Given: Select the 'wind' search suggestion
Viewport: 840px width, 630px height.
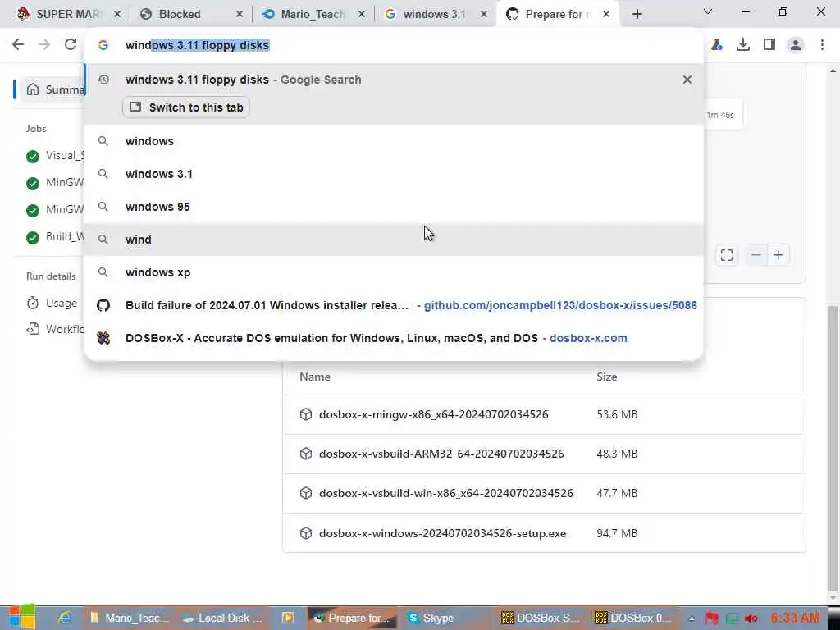Looking at the screenshot, I should [x=394, y=240].
